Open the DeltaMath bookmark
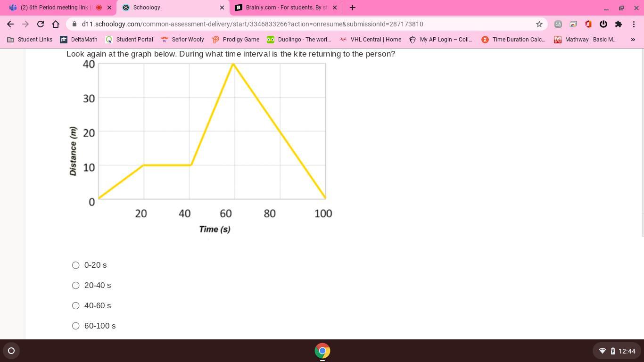The width and height of the screenshot is (644, 362). pyautogui.click(x=79, y=40)
